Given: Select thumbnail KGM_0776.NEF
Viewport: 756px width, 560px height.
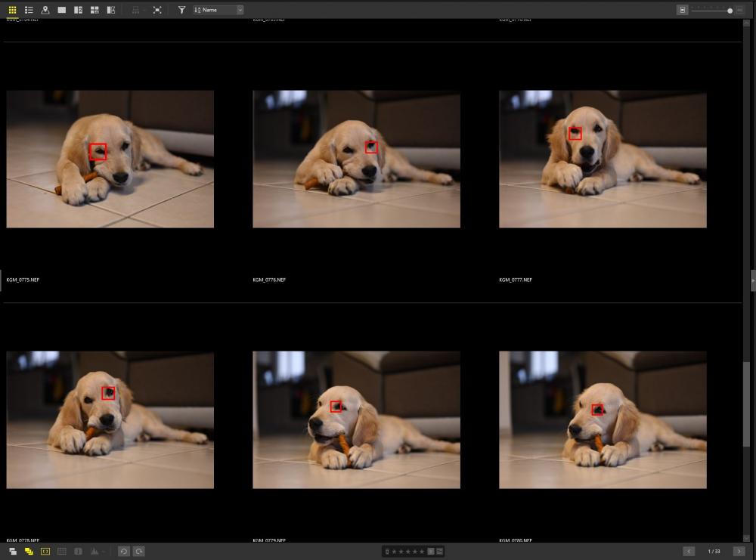Looking at the screenshot, I should (x=356, y=159).
